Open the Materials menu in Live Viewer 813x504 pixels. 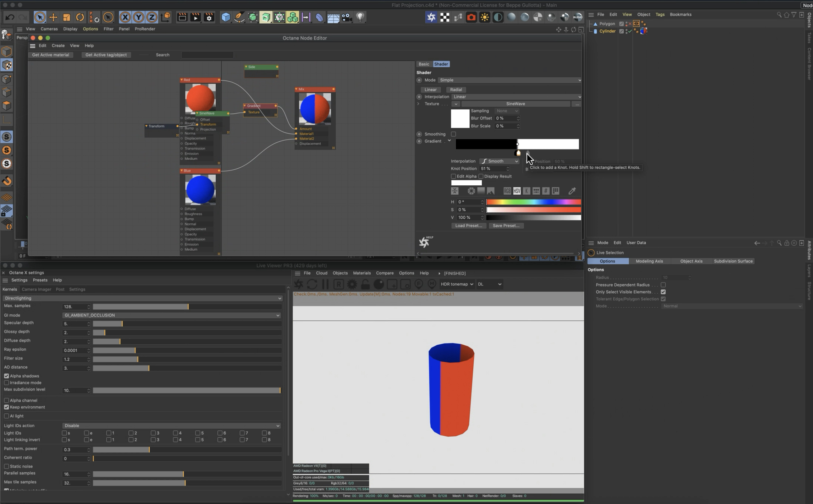[362, 273]
